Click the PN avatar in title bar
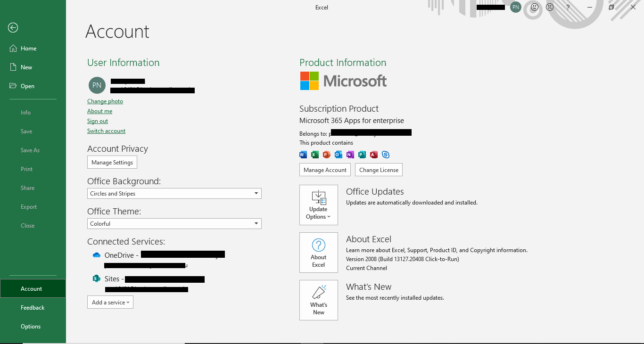644x344 pixels. pos(516,7)
